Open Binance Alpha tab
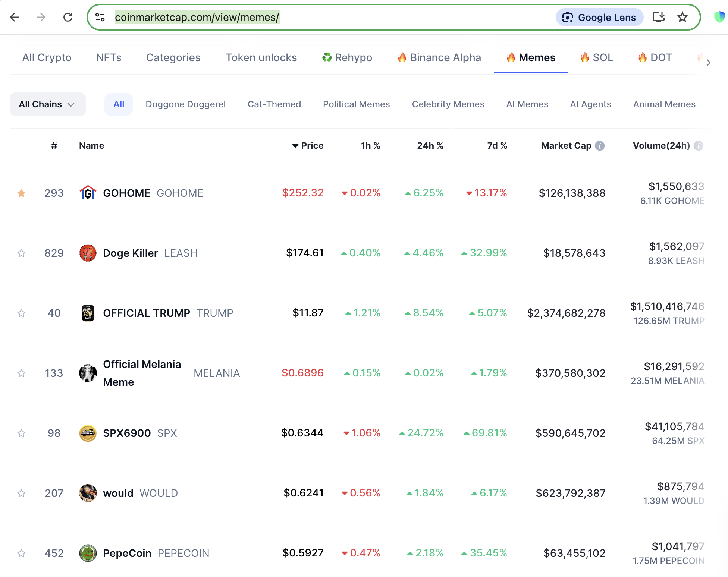The width and height of the screenshot is (728, 577). click(439, 57)
